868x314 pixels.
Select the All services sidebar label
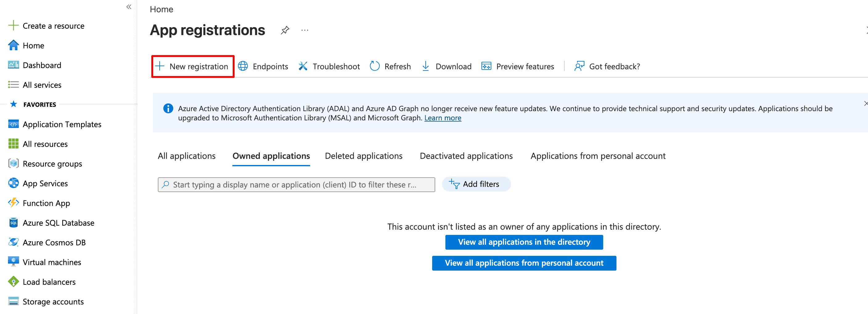point(42,85)
